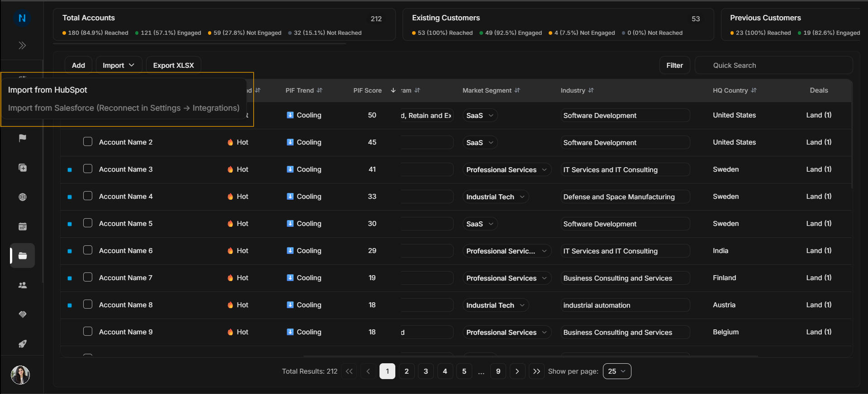Go to page 9
The image size is (868, 394).
(498, 371)
